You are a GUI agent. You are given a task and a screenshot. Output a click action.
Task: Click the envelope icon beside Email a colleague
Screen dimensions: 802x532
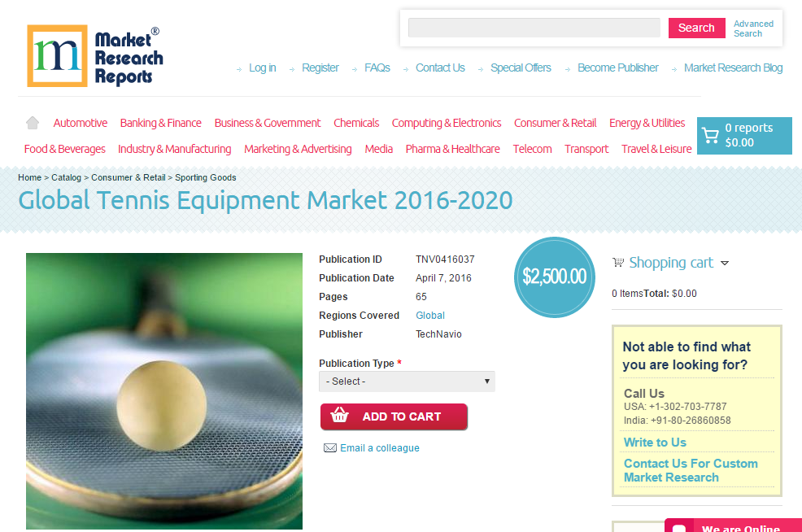click(x=330, y=448)
